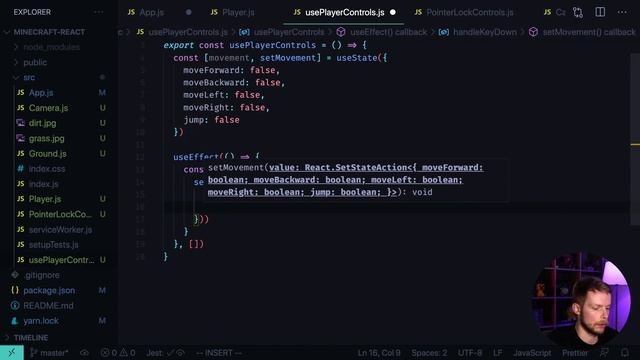
Task: Open Player.js in the file tree
Action: (45, 199)
